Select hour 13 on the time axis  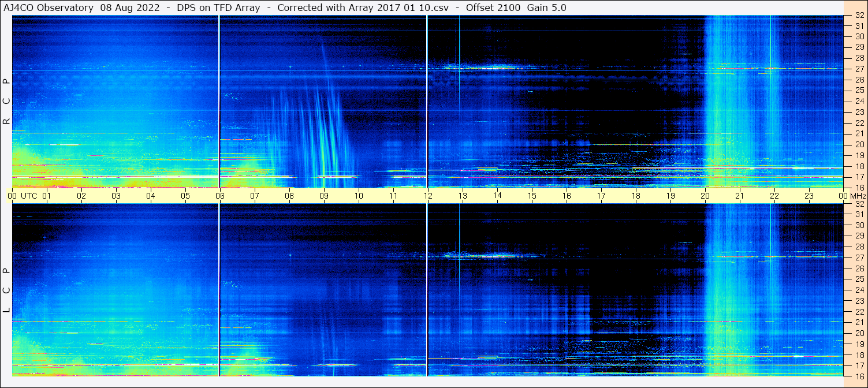pyautogui.click(x=463, y=196)
